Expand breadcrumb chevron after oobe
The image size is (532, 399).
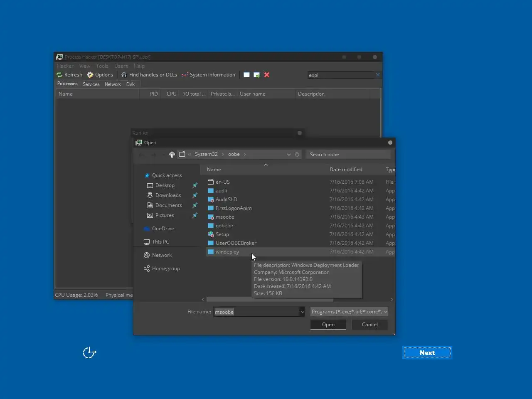(245, 154)
